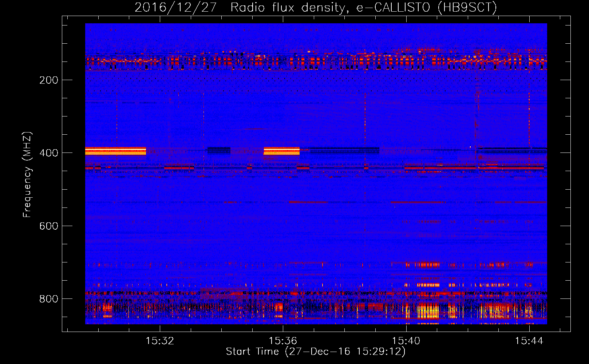Click the 600 frequency tick label

click(x=49, y=226)
